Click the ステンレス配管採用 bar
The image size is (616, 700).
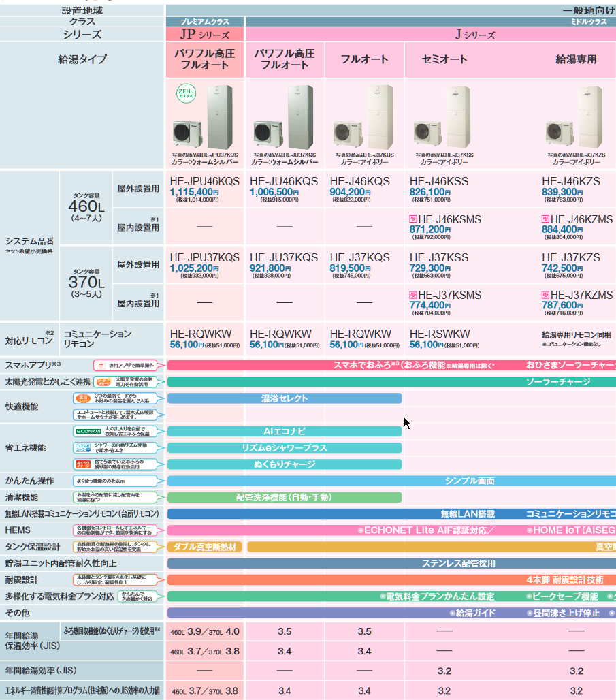click(391, 563)
